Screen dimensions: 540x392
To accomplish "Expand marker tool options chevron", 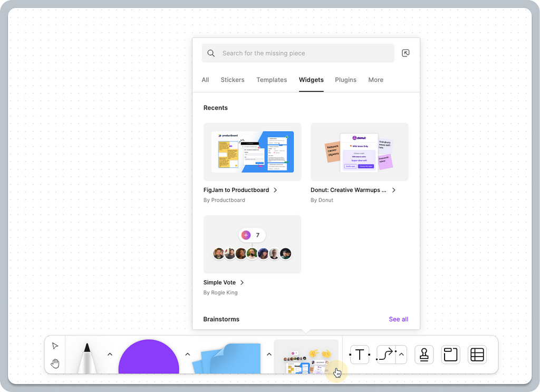I will click(x=110, y=354).
